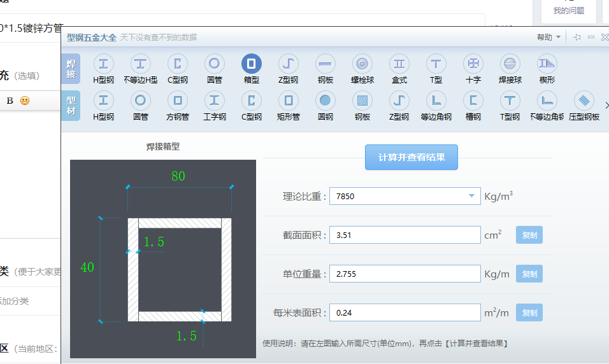
Task: Copy the 单位重量 value with 复制
Action: 529,274
